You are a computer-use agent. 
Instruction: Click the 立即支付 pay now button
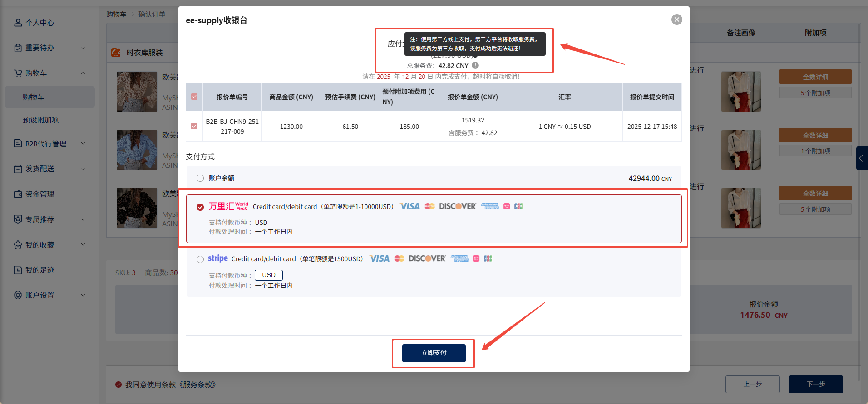point(434,353)
